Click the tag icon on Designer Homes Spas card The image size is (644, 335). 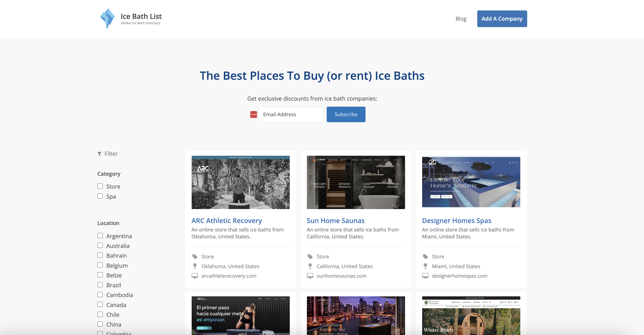pos(425,257)
